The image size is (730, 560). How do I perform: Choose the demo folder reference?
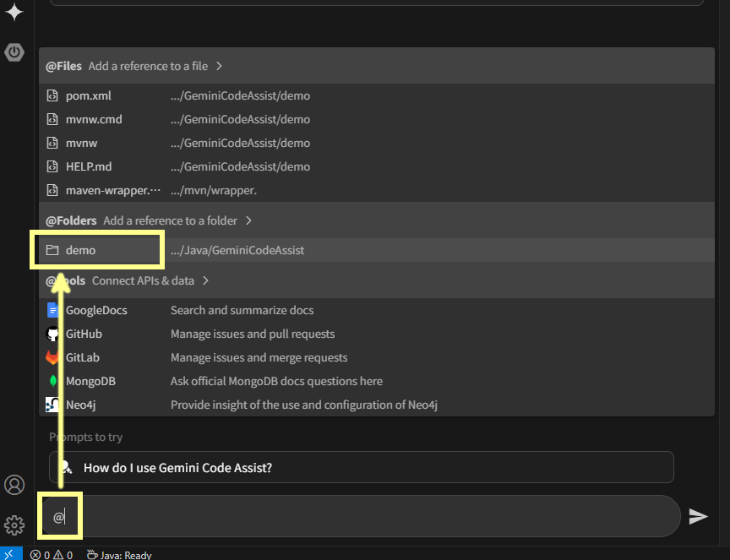pos(377,250)
